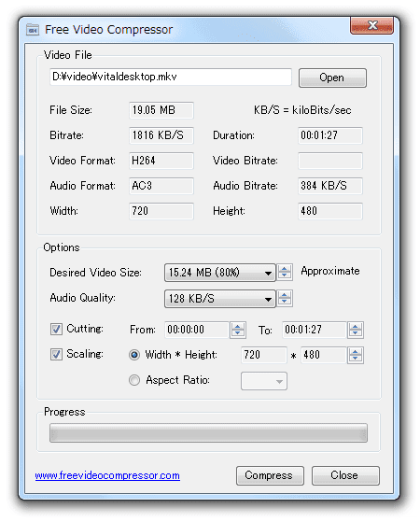420x522 pixels.
Task: Increase Audio Quality with spinner up arrow
Action: pos(285,294)
